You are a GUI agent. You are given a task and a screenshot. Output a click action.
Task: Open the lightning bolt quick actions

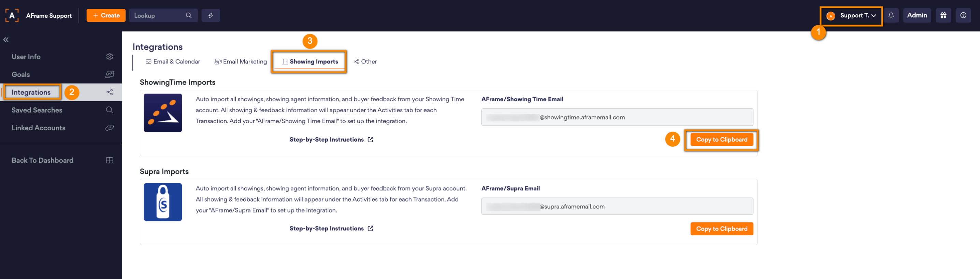(211, 15)
